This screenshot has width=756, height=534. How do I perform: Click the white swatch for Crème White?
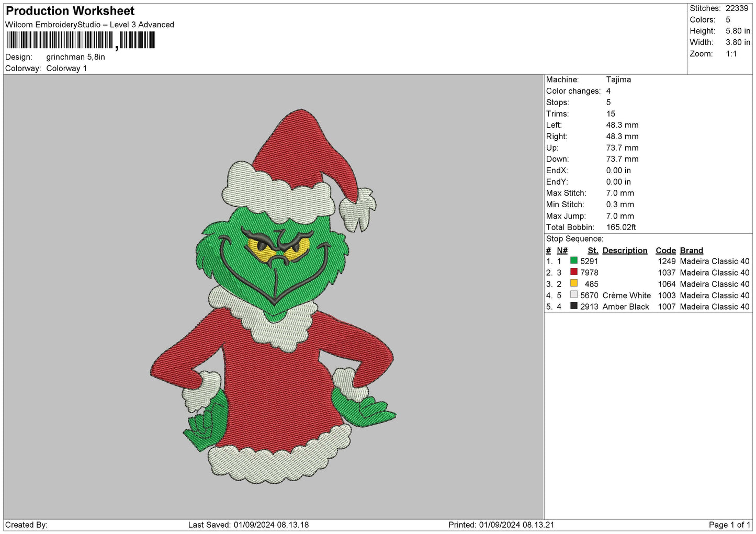click(x=574, y=295)
